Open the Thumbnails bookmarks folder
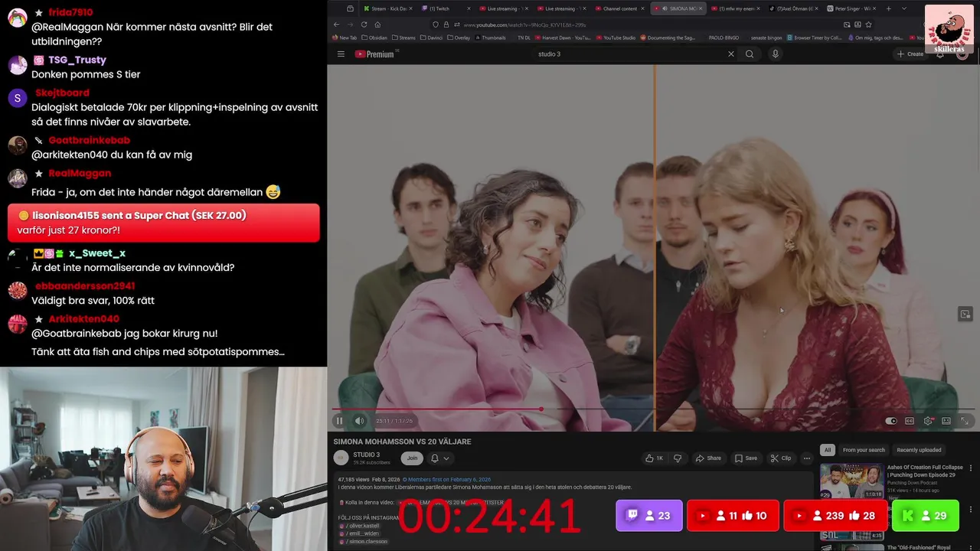This screenshot has width=980, height=551. coord(490,37)
